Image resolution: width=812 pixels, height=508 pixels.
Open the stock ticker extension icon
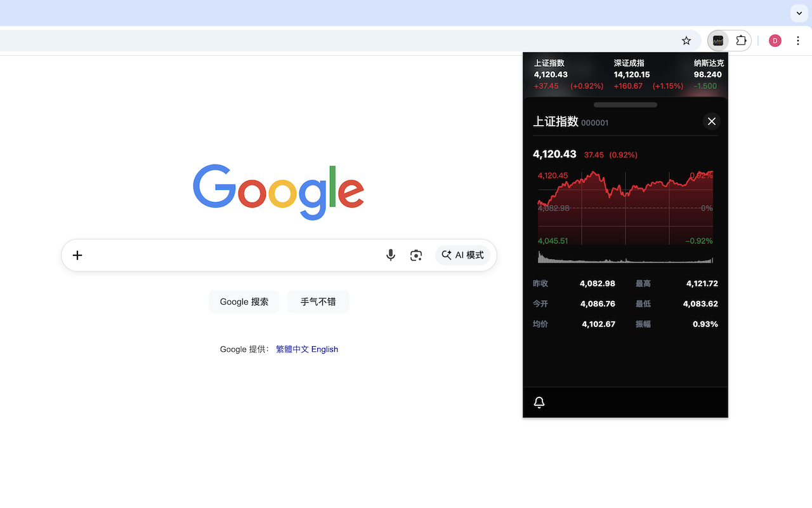718,40
